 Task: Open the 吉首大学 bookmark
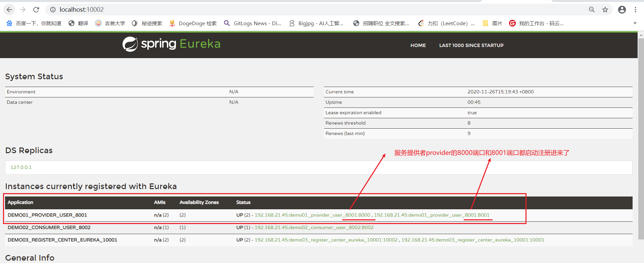110,23
